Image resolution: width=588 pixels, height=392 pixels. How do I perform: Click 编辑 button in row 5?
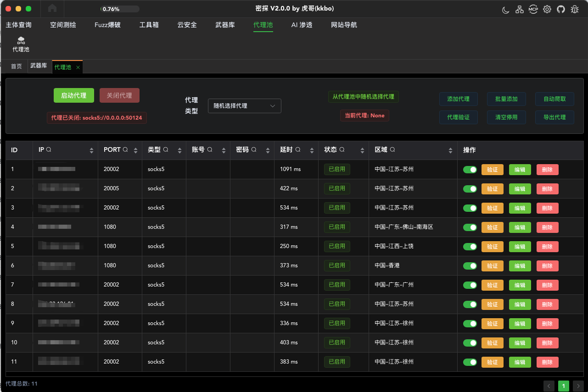(x=520, y=247)
